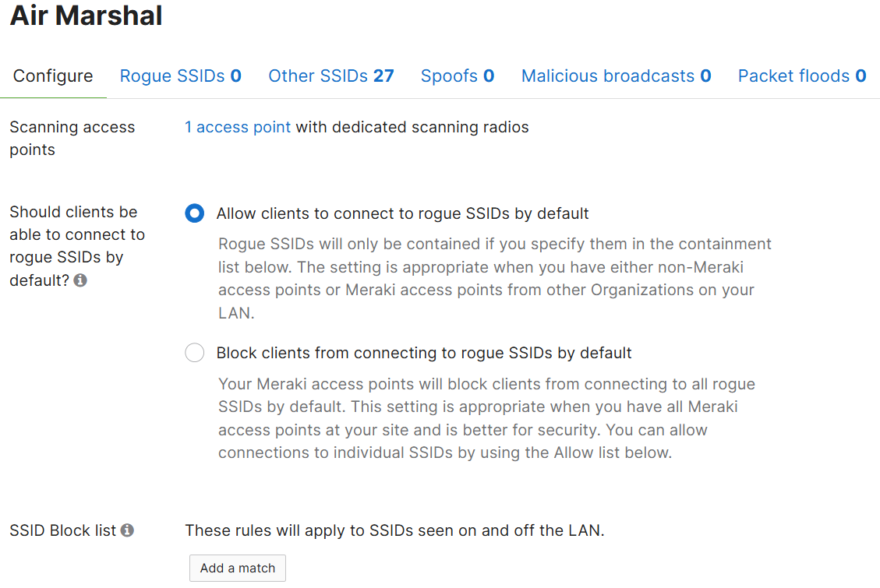Click the SSID Block list label text
The height and width of the screenshot is (588, 880).
63,530
